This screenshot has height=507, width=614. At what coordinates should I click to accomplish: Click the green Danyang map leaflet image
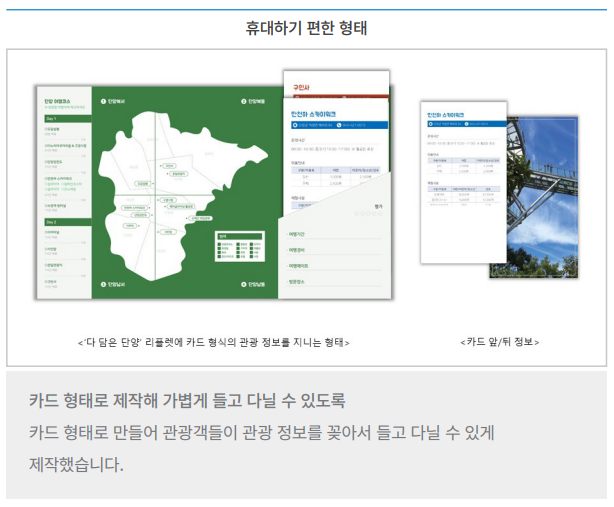160,190
